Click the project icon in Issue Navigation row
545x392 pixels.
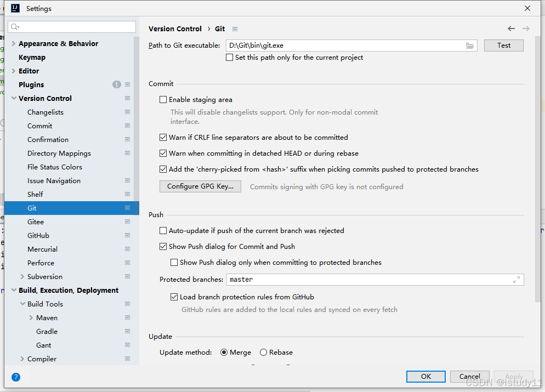[x=128, y=181]
